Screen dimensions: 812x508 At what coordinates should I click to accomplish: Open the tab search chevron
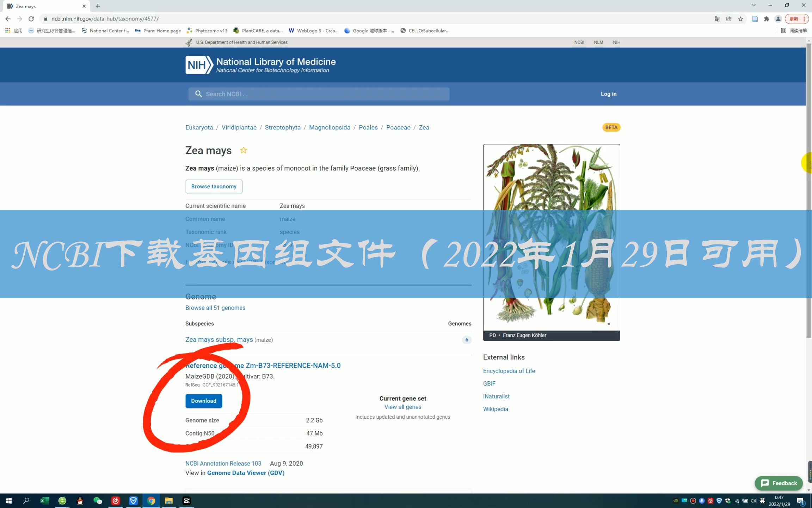pyautogui.click(x=753, y=5)
